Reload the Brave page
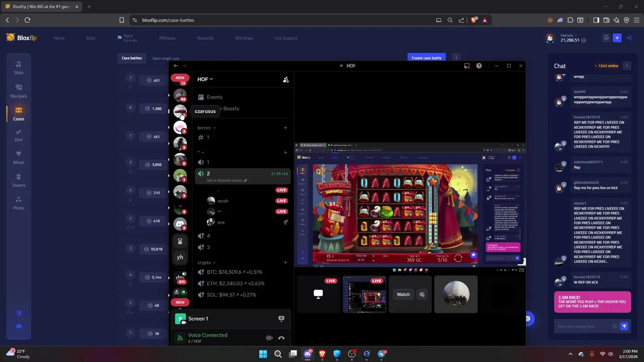This screenshot has height=362, width=644. pyautogui.click(x=27, y=20)
